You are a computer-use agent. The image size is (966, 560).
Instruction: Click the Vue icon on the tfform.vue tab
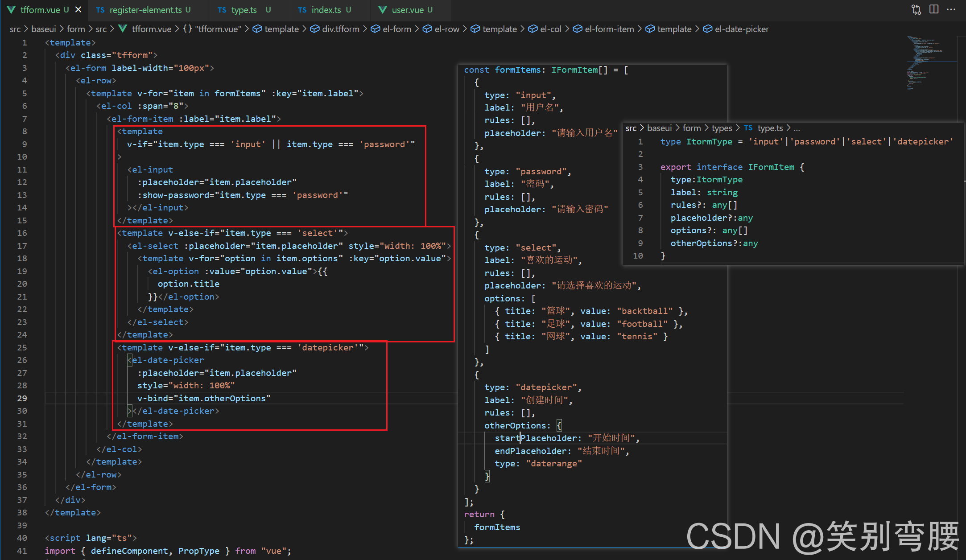coord(12,10)
